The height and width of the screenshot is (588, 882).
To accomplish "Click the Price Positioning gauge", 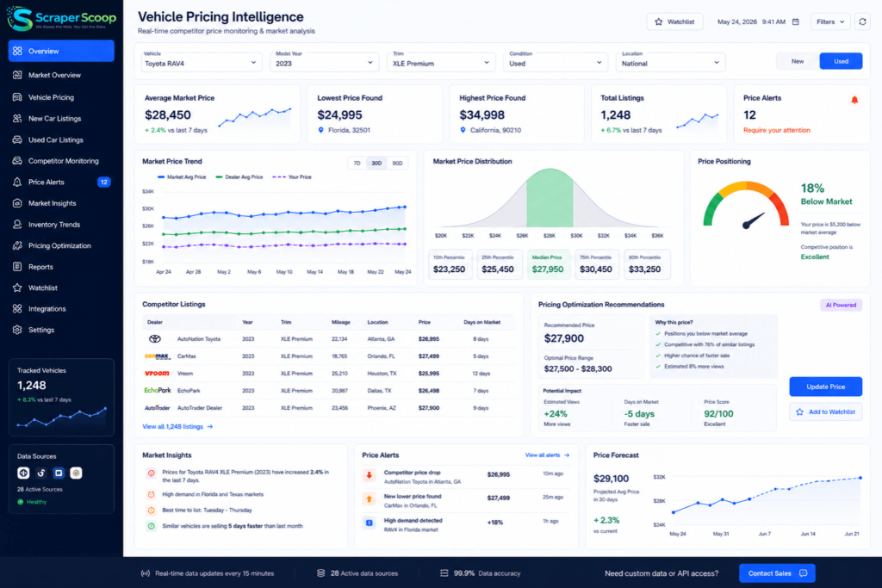I will pos(746,205).
